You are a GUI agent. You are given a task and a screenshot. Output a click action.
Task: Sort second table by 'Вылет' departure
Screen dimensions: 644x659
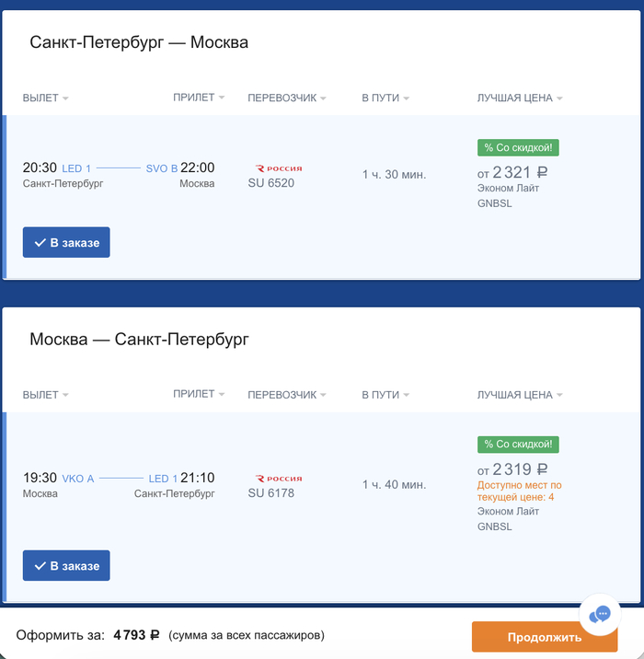tap(46, 395)
